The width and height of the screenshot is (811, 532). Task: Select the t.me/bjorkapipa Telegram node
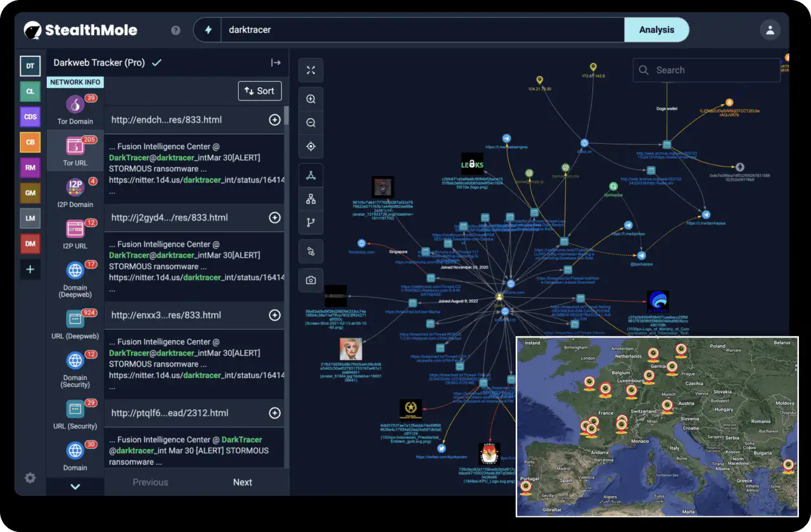coord(706,215)
